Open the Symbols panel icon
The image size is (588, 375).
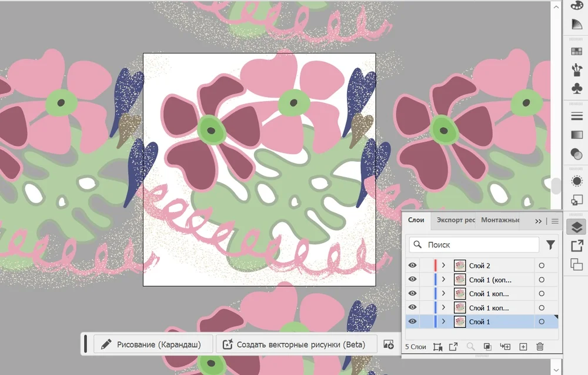576,88
